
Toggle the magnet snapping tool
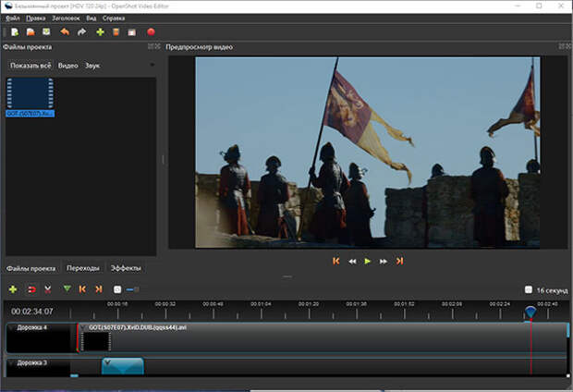coord(31,289)
